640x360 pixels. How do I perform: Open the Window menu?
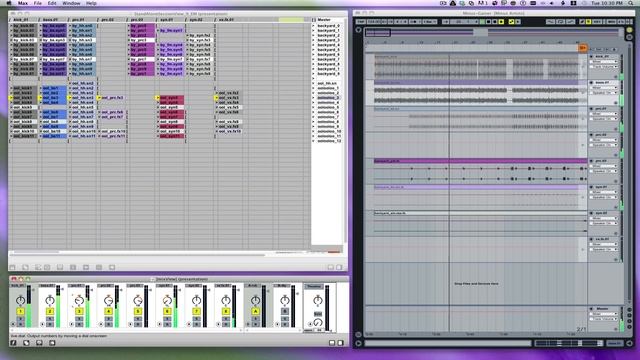click(x=71, y=3)
